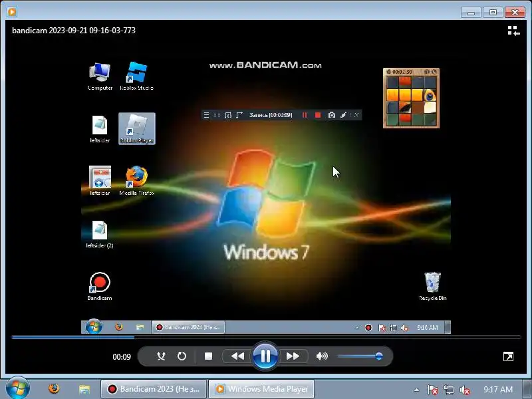Click the Computer icon in the recorded video

point(100,76)
